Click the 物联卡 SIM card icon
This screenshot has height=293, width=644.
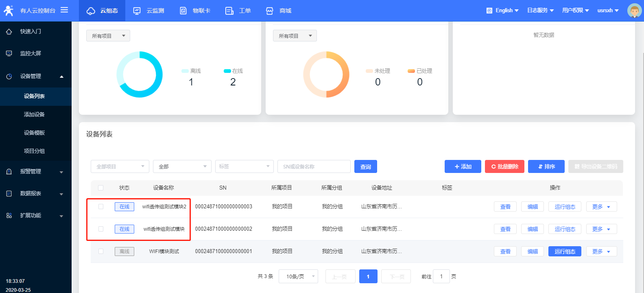tap(183, 11)
